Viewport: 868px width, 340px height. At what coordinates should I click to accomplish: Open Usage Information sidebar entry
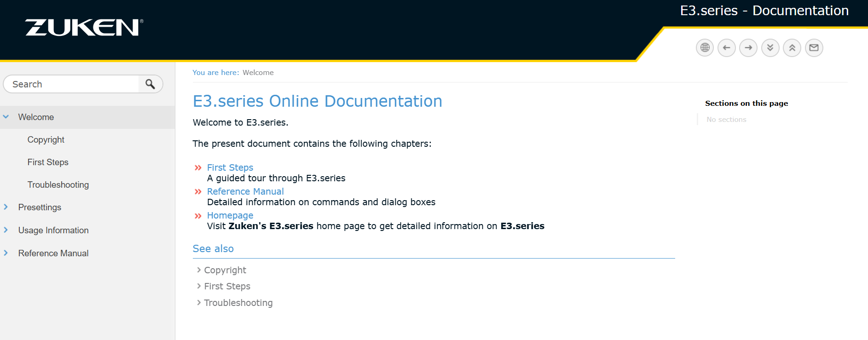(53, 230)
